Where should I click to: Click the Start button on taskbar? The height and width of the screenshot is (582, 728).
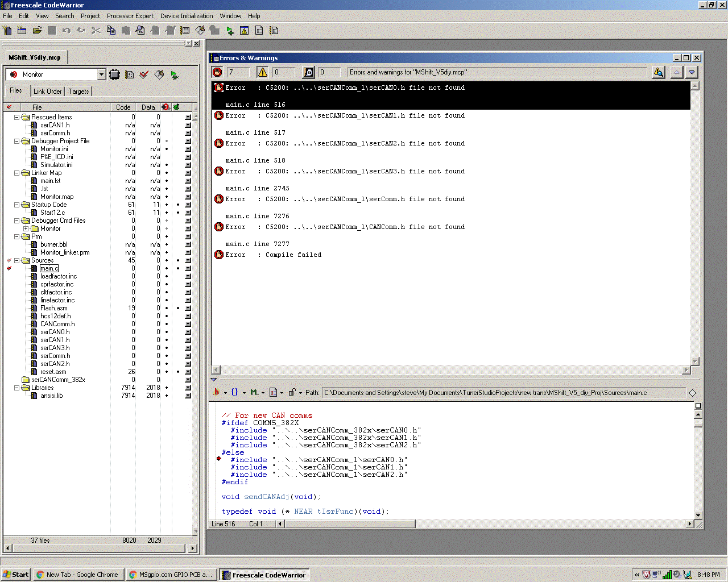[16, 575]
